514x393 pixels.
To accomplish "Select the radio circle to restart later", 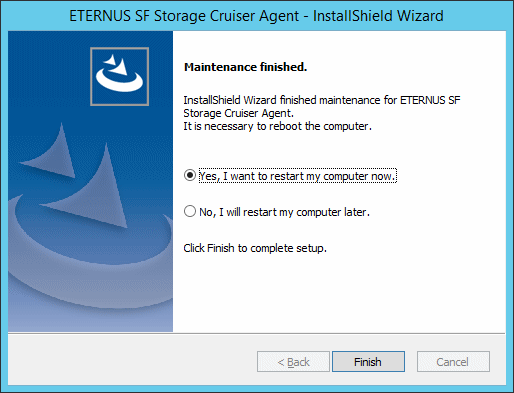I will point(190,211).
